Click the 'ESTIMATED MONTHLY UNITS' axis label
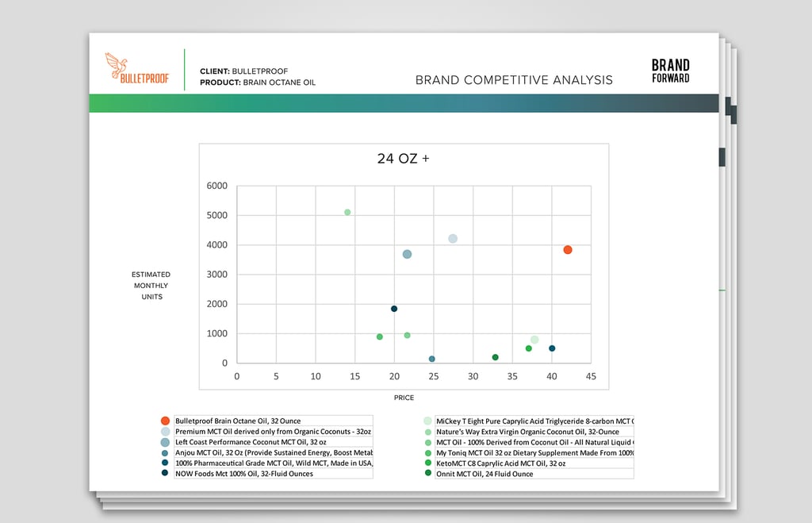This screenshot has width=812, height=523. (151, 286)
